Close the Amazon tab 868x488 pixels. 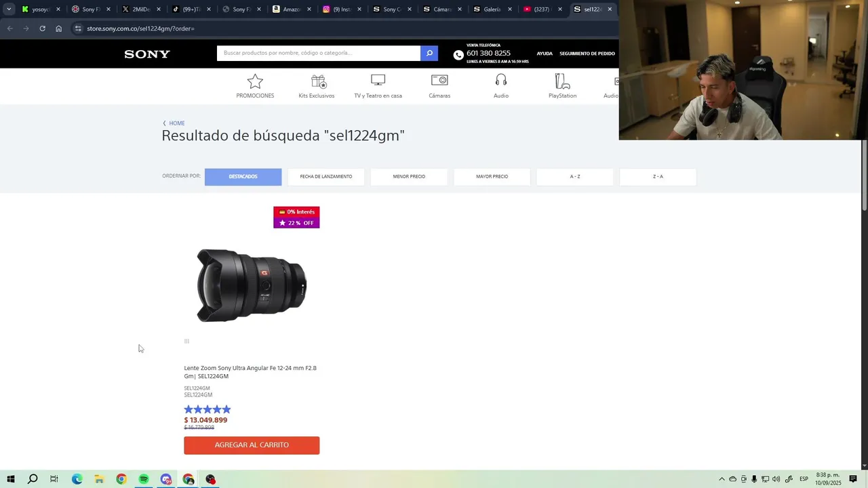click(x=309, y=9)
